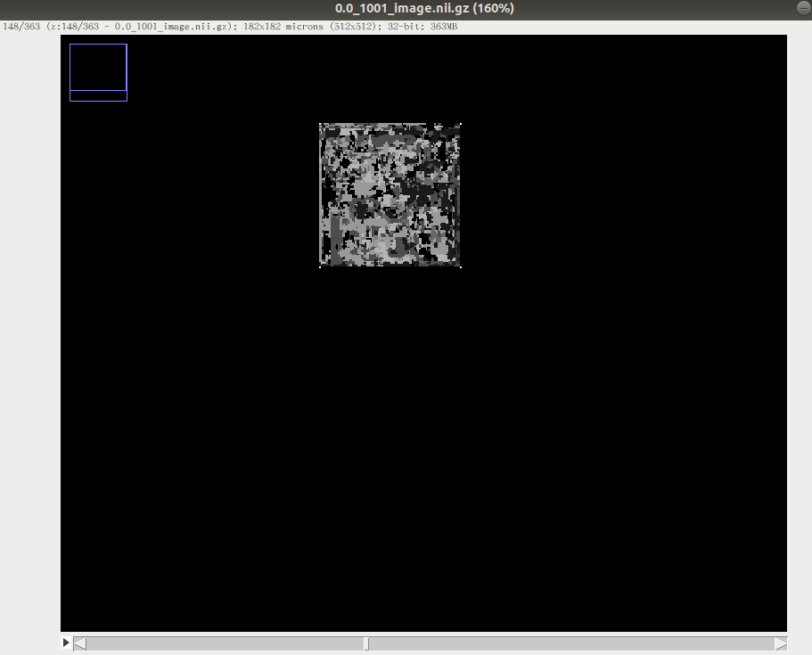This screenshot has width=812, height=655.
Task: Click the right arrow on the slice scrollbar
Action: [x=782, y=642]
